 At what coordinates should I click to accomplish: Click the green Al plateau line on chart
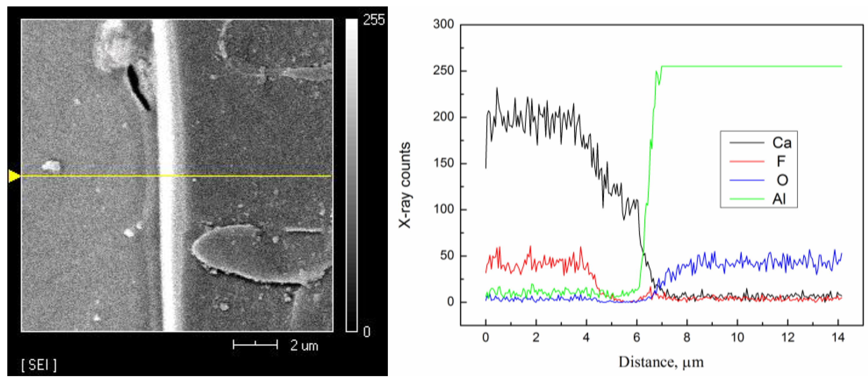pos(751,66)
